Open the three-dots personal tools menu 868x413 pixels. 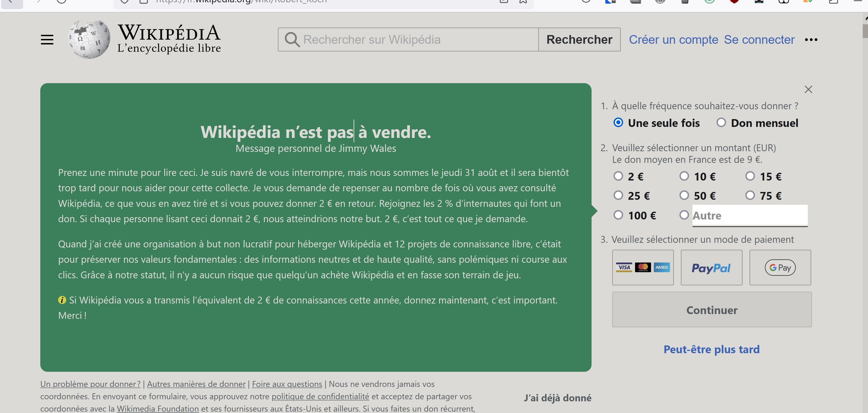[811, 39]
